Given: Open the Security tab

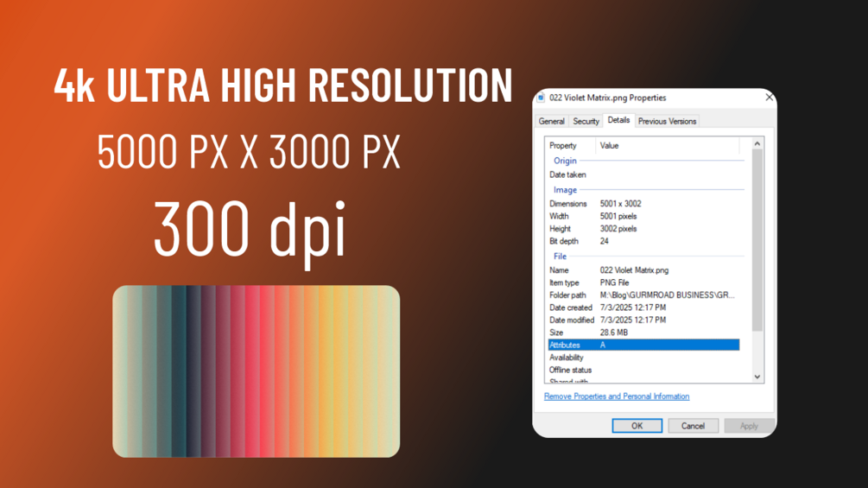Looking at the screenshot, I should point(586,121).
